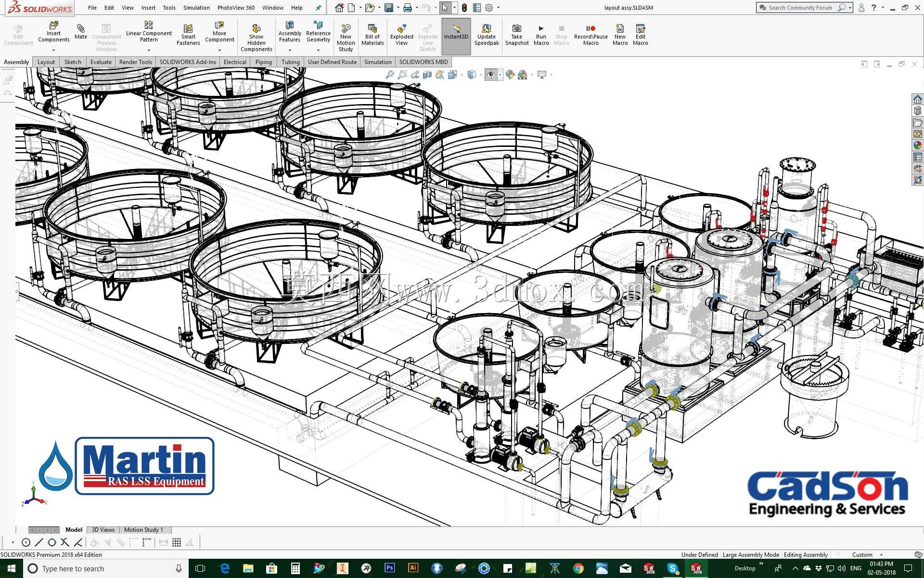
Task: Click the Rebuild traffic light icon
Action: coord(464,8)
